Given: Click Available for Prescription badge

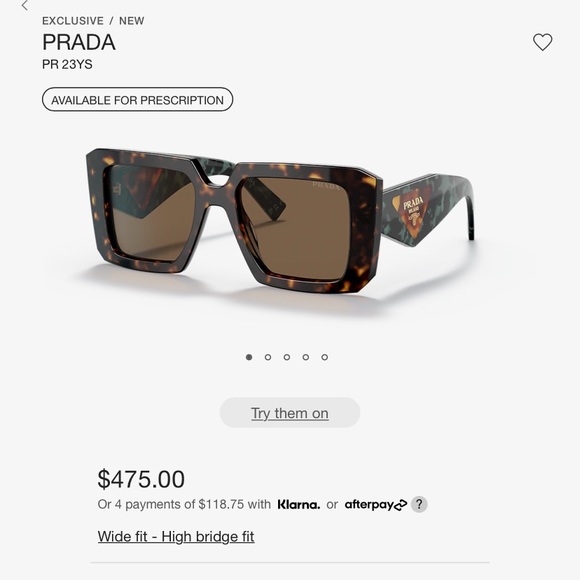Looking at the screenshot, I should pos(138,100).
